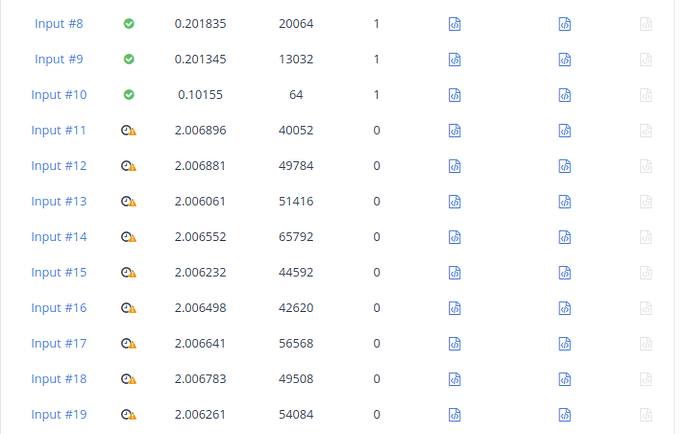Open the Input #17 link

59,343
